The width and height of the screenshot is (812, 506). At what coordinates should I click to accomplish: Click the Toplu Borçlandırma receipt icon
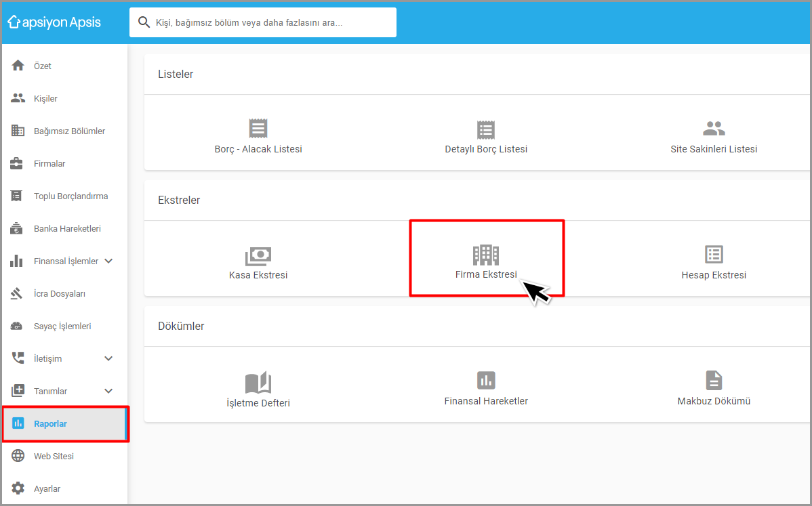16,196
